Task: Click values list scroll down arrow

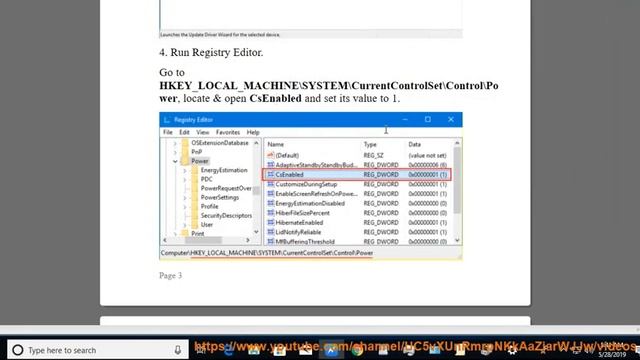Action: click(457, 240)
